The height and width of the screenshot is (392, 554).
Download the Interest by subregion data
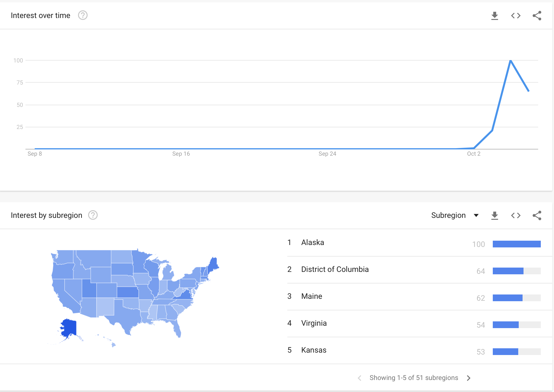pos(494,215)
